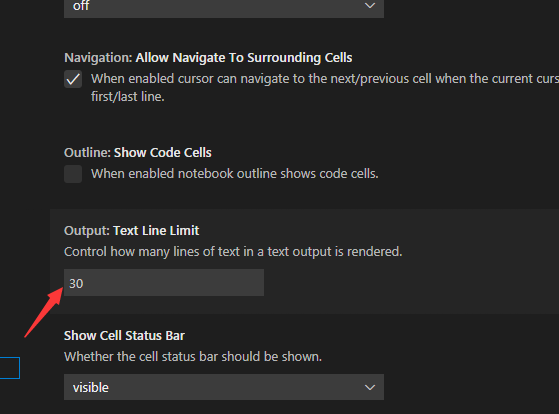Click the blue outlined box at left edge
Screen dimensions: 559x414
click(x=10, y=368)
